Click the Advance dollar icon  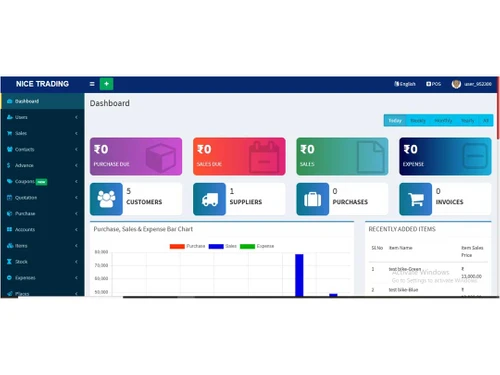point(9,165)
